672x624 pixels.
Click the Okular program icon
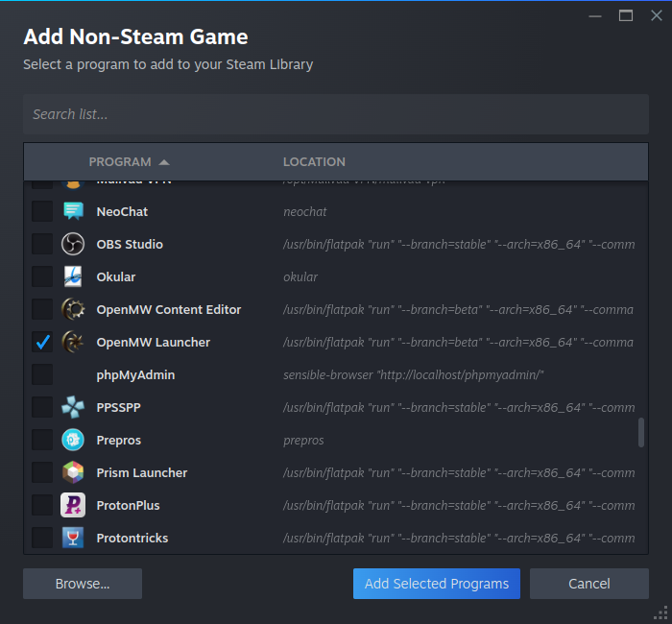point(73,276)
